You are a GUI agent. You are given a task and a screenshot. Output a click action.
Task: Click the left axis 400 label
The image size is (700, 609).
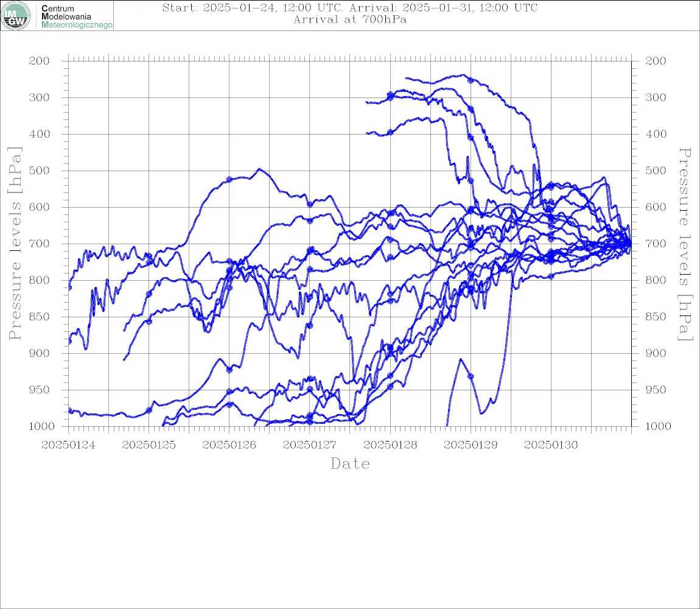40,134
